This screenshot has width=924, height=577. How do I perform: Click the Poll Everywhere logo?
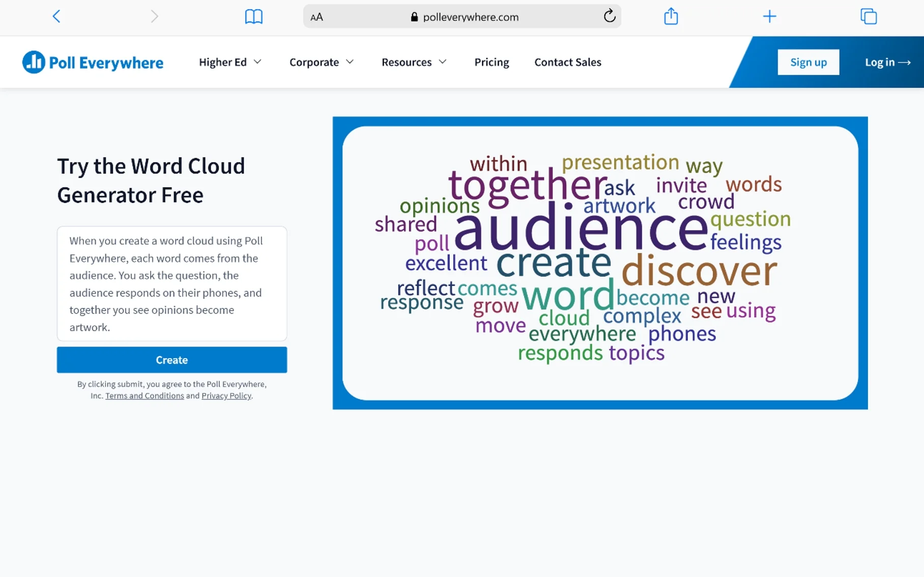click(93, 62)
